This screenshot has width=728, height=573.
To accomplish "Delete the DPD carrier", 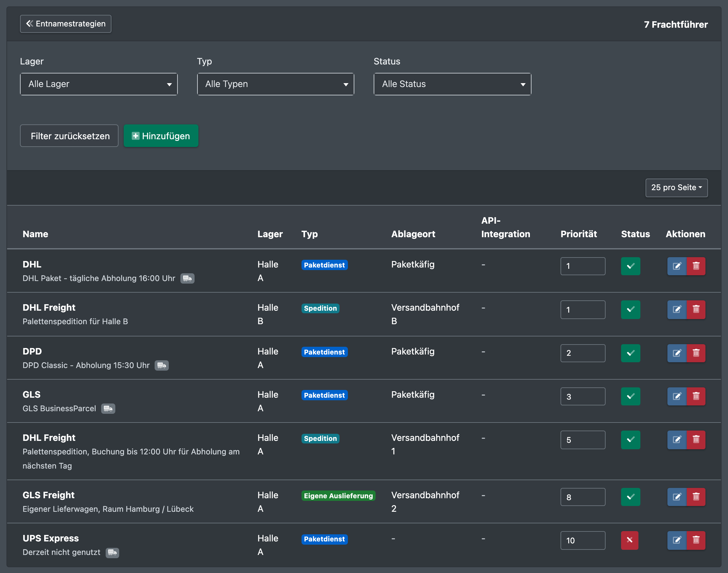I will [x=696, y=353].
